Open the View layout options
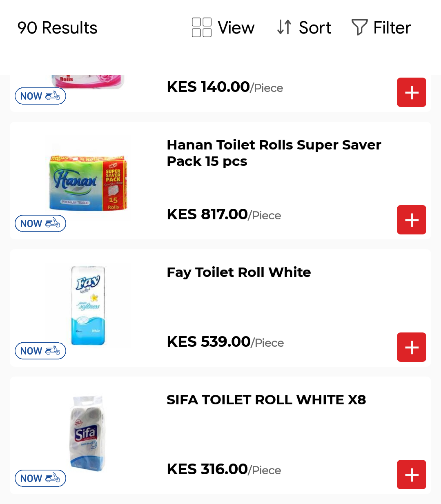Viewport: 441px width, 504px height. pos(223,28)
